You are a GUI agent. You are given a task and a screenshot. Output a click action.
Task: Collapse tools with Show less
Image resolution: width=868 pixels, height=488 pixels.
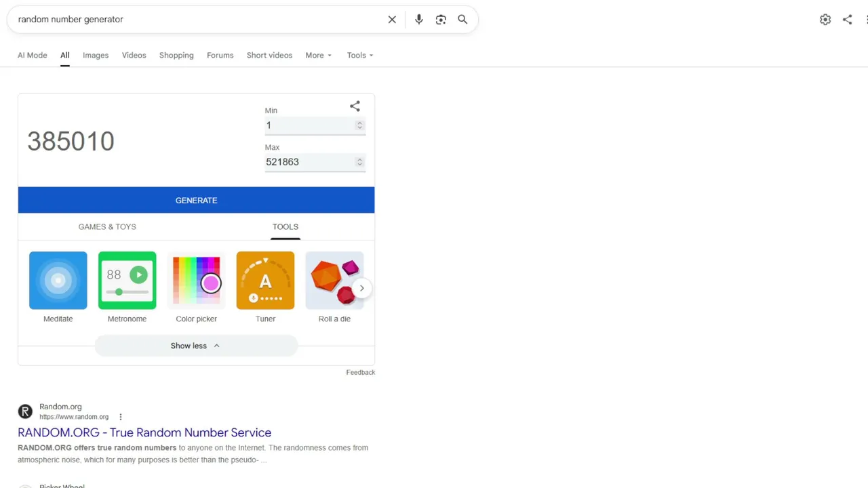(196, 346)
